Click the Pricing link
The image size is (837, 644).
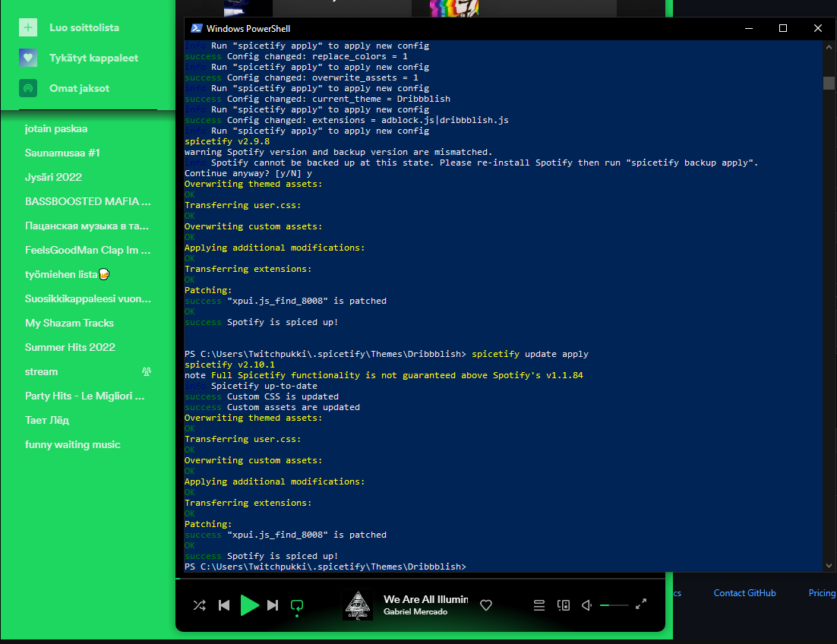pyautogui.click(x=822, y=593)
